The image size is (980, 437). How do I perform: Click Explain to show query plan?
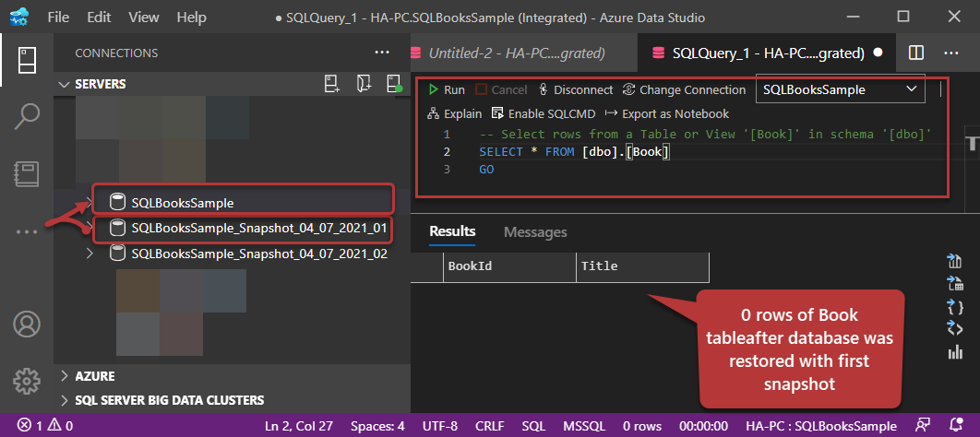tap(454, 113)
